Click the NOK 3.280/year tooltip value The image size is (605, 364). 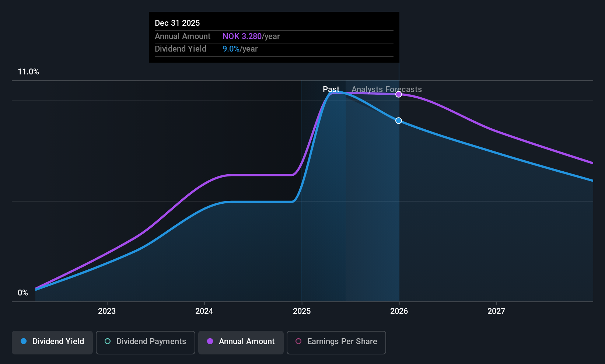tap(251, 36)
